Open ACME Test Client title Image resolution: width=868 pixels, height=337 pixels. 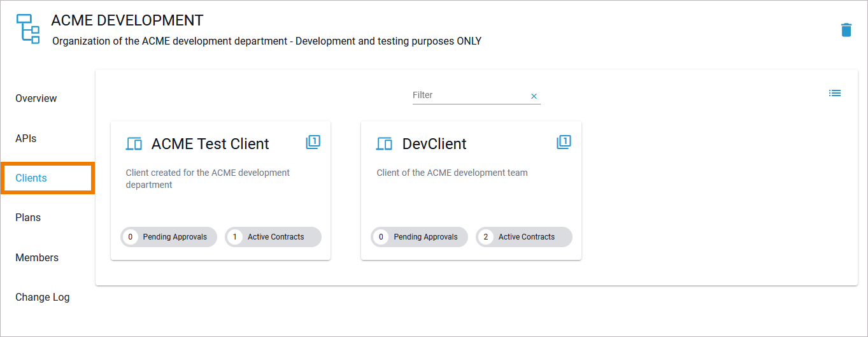pos(210,144)
